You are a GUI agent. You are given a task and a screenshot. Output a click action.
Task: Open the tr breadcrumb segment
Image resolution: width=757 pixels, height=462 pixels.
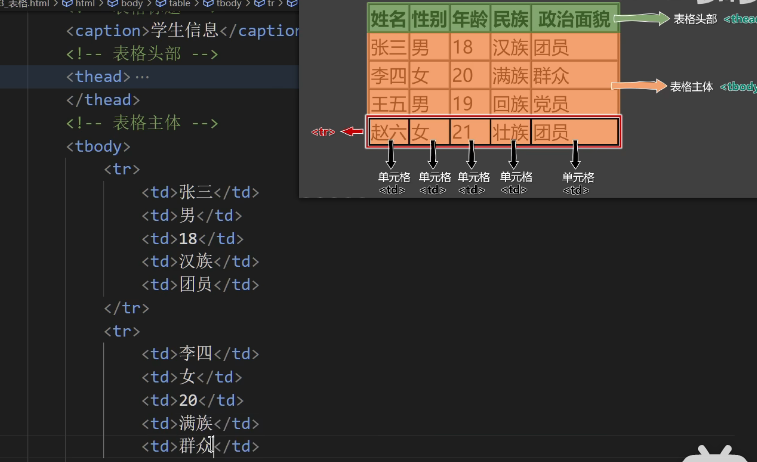[271, 3]
